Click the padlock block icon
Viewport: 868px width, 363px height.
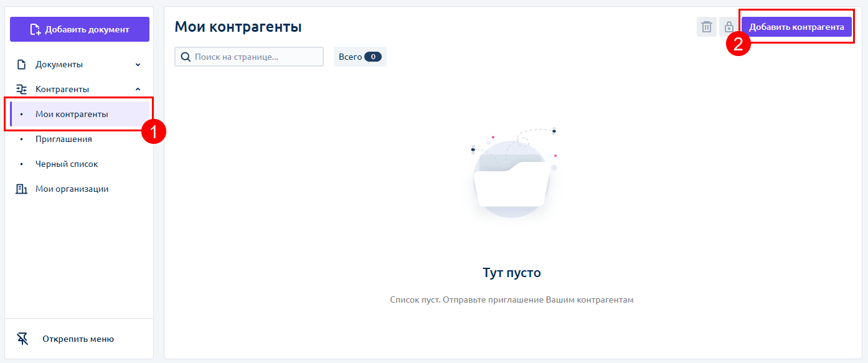click(729, 27)
